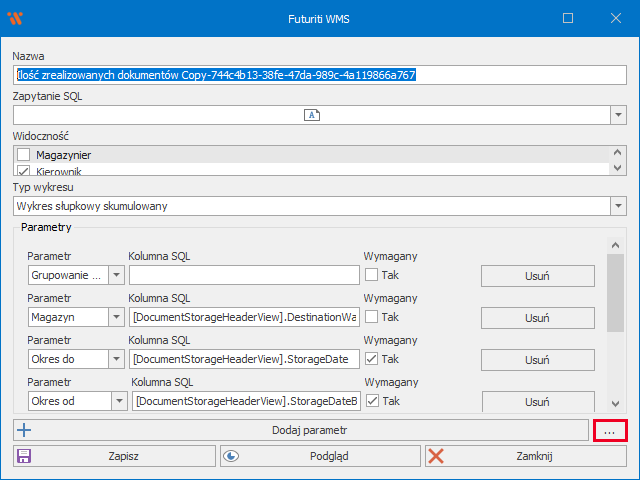This screenshot has height=480, width=640.
Task: Toggle the Magazynier visibility checkbox
Action: (24, 155)
